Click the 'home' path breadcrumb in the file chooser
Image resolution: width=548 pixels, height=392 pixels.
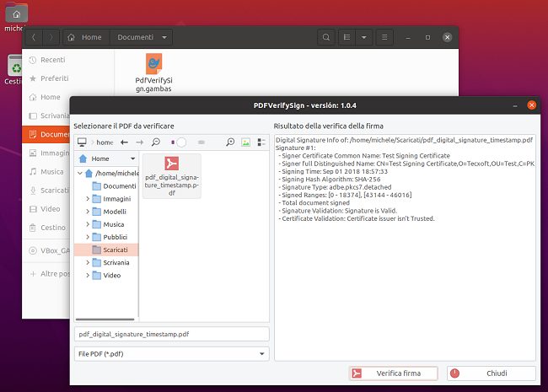105,142
